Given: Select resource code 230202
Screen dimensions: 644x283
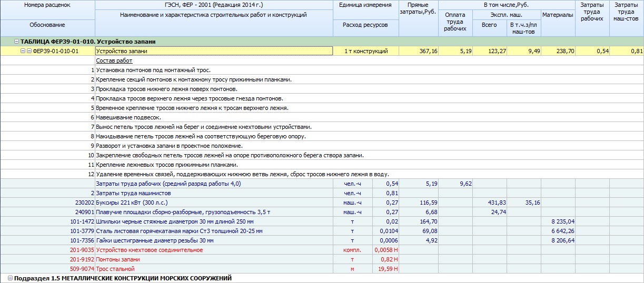Looking at the screenshot, I should (84, 203).
